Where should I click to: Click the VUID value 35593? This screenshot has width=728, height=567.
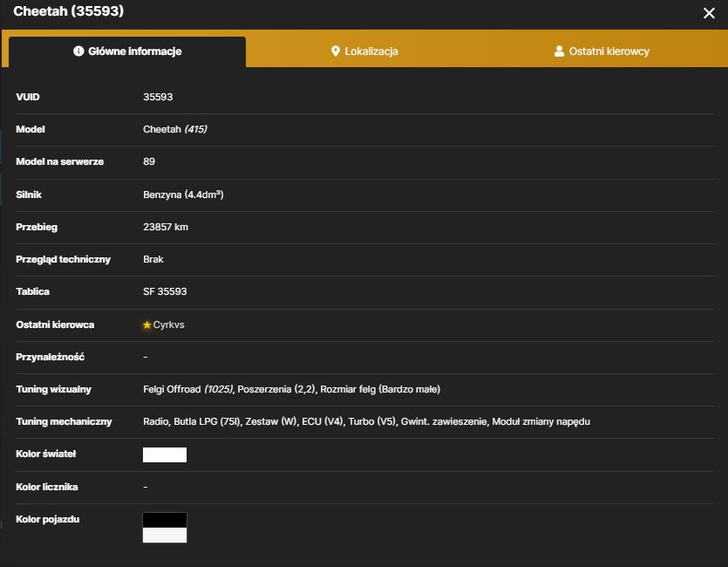point(158,97)
